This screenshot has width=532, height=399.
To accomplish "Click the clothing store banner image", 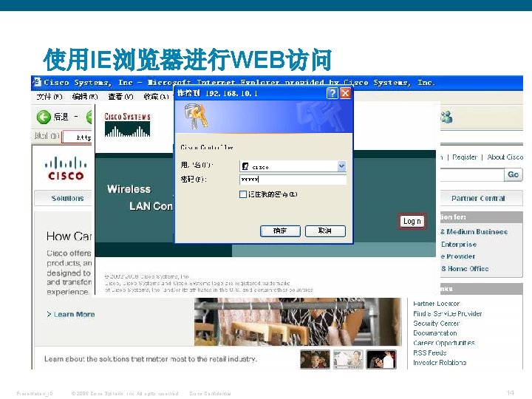I will point(298,322).
